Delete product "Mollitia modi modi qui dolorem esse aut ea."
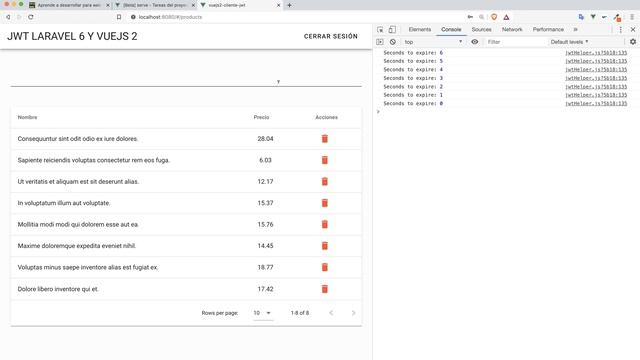The width and height of the screenshot is (640, 360). click(x=324, y=224)
